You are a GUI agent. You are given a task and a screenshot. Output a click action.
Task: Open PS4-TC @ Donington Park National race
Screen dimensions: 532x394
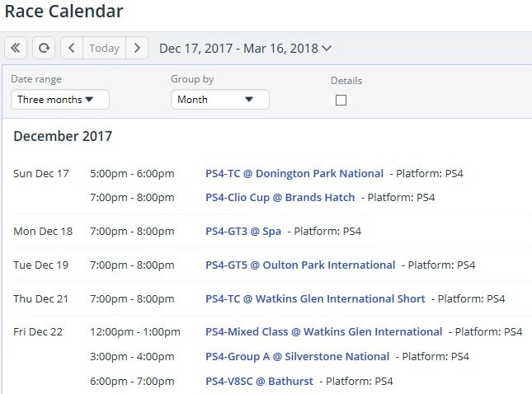[294, 173]
